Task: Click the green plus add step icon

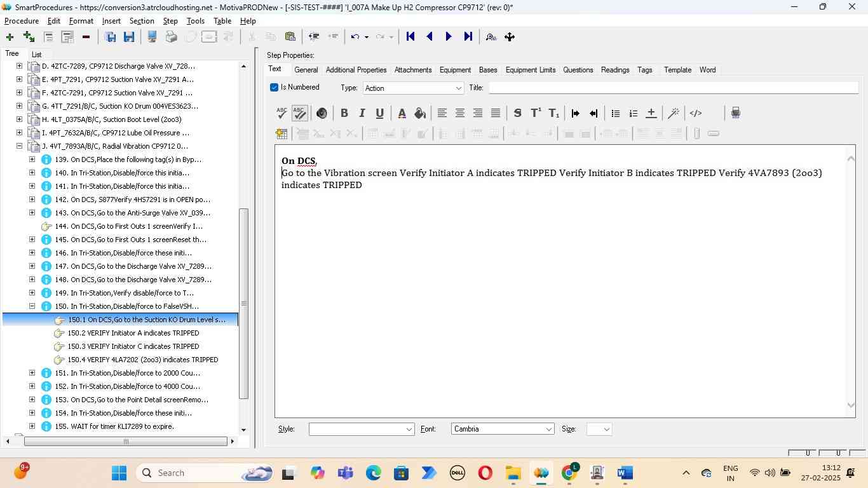Action: 10,37
